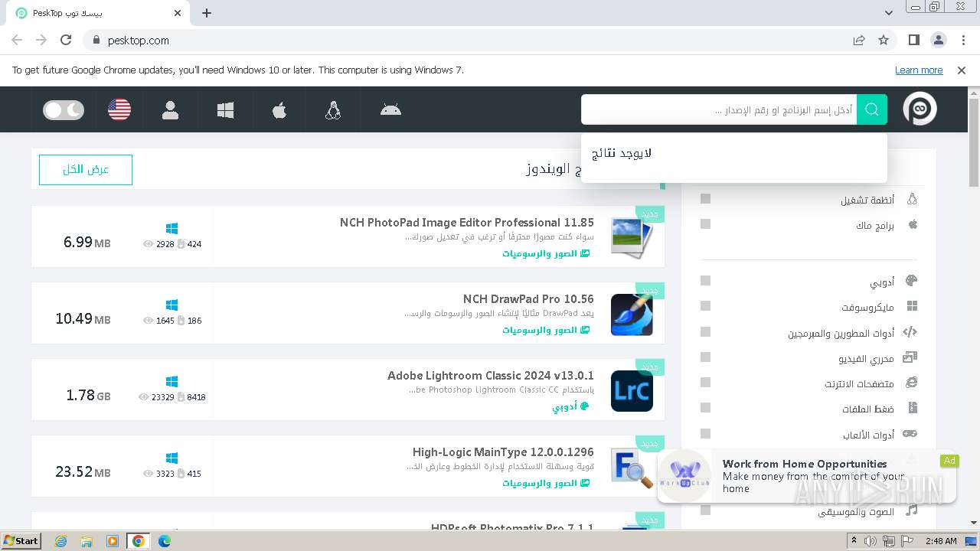Click Windows icon in the PhotoPad row
This screenshot has width=980, height=551.
[x=171, y=229]
